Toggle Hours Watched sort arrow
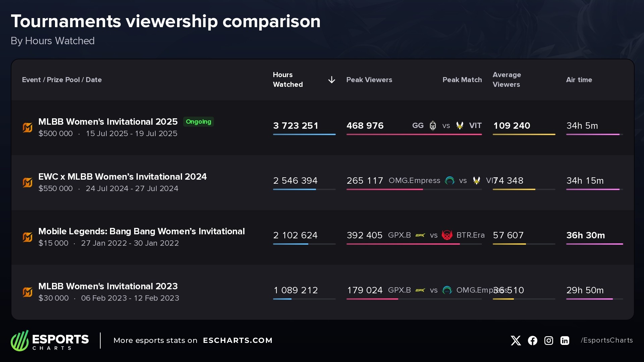The height and width of the screenshot is (362, 644). coord(331,80)
